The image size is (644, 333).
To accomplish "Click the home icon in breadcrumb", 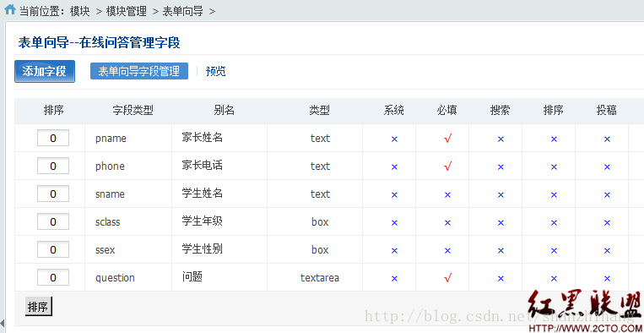I will click(10, 9).
